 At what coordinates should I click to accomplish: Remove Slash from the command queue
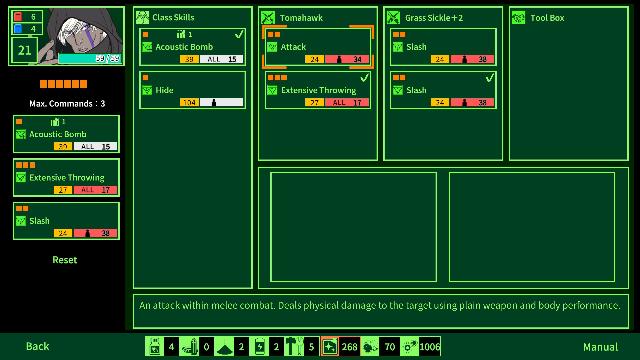point(66,221)
